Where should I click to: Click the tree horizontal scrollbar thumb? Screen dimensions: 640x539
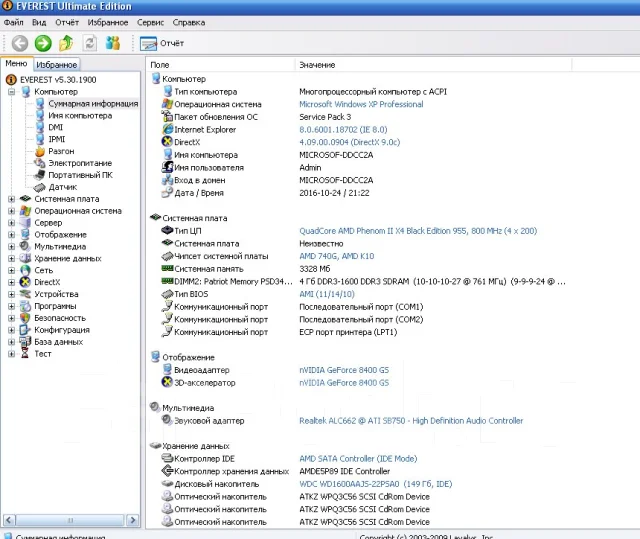[x=70, y=520]
